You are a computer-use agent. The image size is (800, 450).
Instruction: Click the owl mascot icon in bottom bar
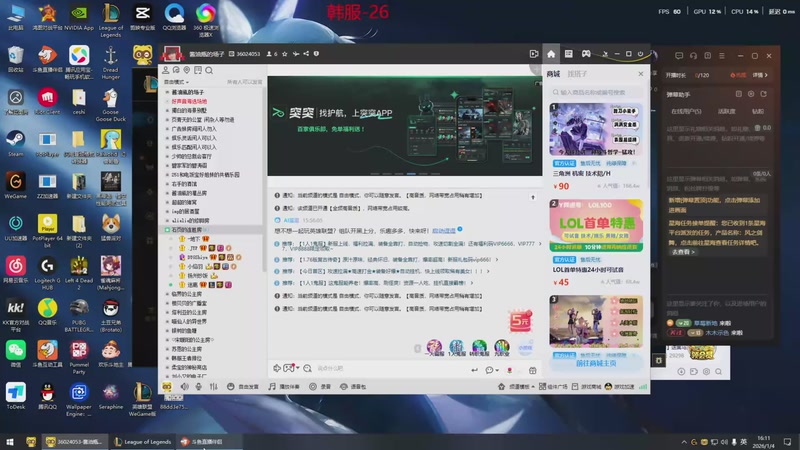click(167, 387)
